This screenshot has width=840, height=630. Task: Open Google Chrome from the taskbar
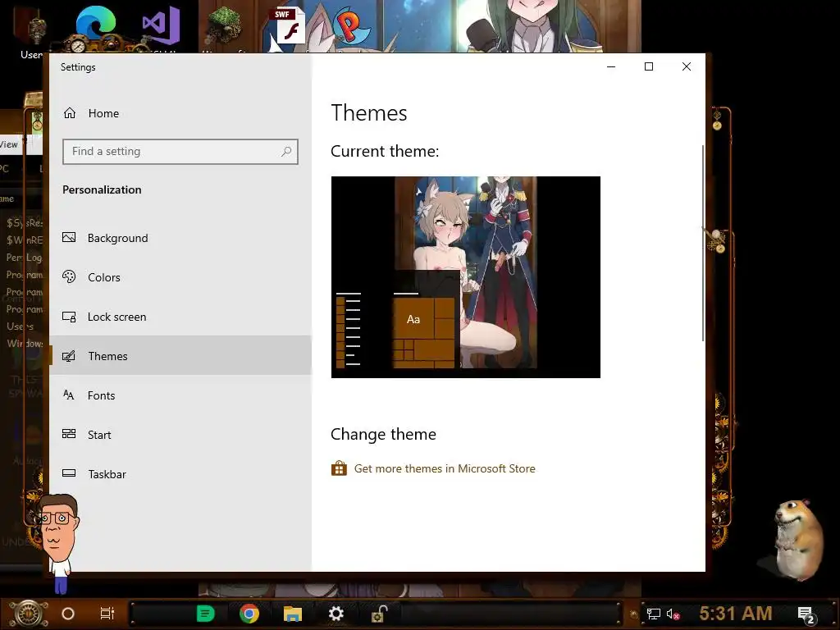point(249,614)
